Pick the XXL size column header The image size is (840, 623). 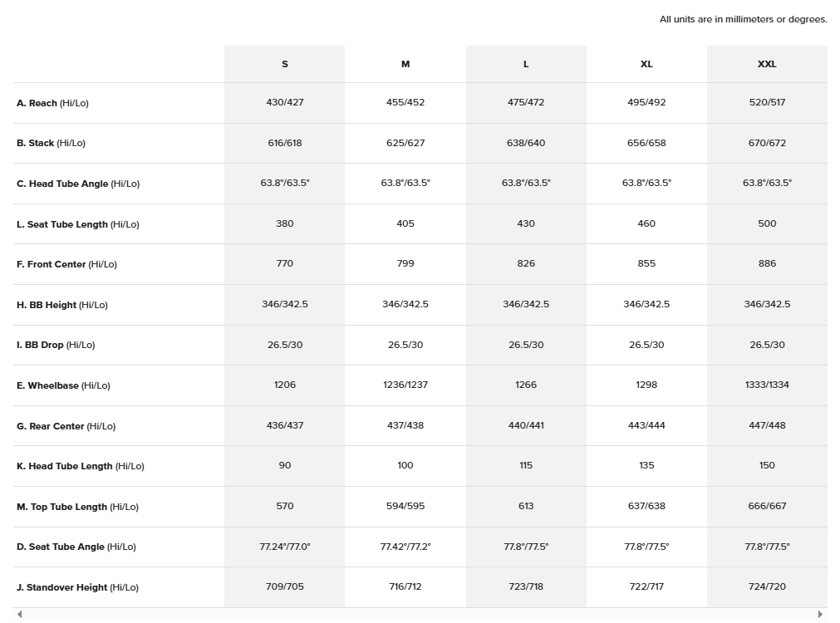767,64
